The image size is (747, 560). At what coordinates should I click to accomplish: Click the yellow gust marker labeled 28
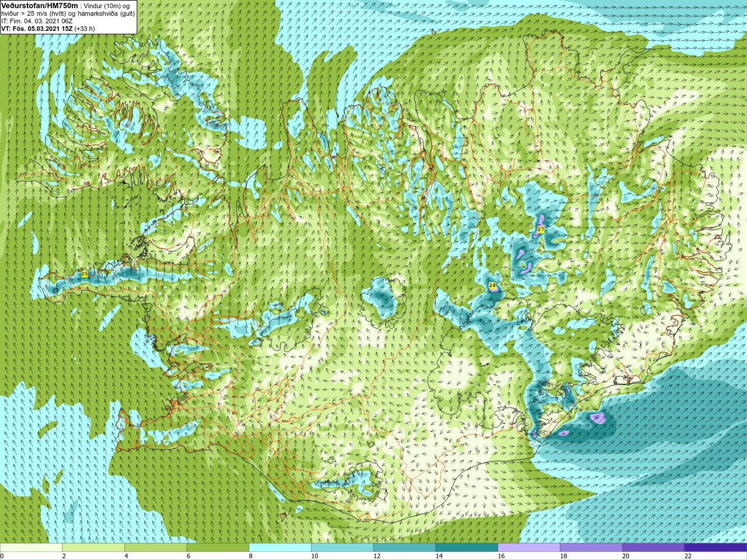pos(493,285)
